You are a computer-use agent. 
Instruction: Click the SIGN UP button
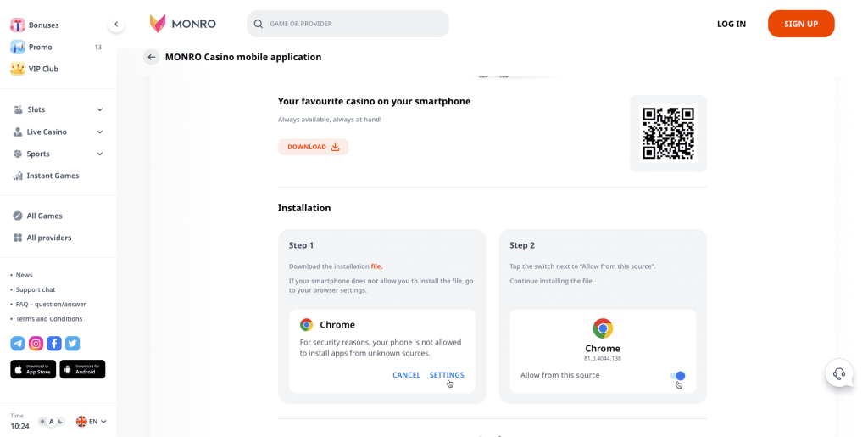pos(800,24)
